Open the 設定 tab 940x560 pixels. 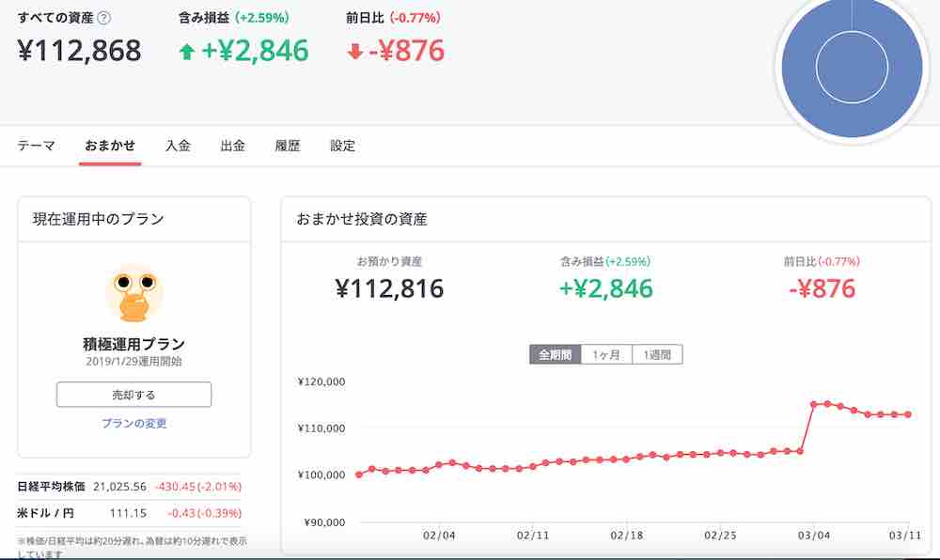click(342, 146)
